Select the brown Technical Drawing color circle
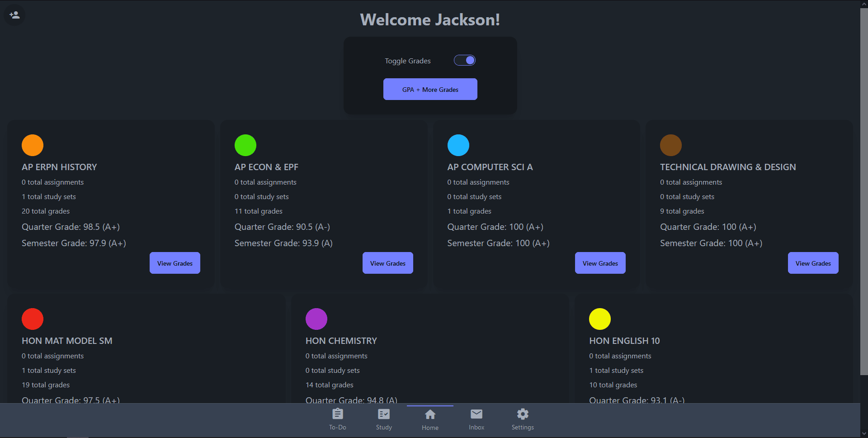This screenshot has height=438, width=868. [x=671, y=145]
